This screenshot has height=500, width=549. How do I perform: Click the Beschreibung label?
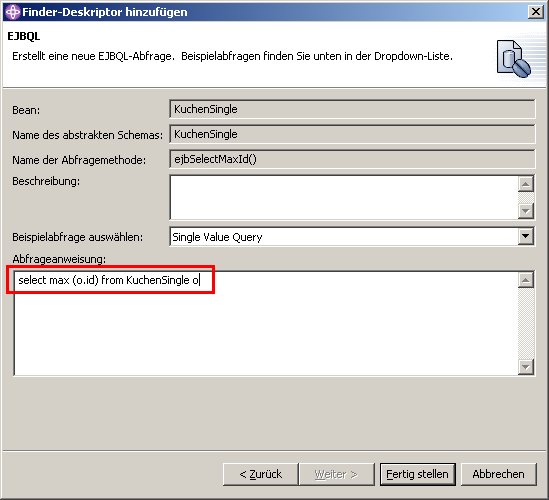(x=46, y=181)
